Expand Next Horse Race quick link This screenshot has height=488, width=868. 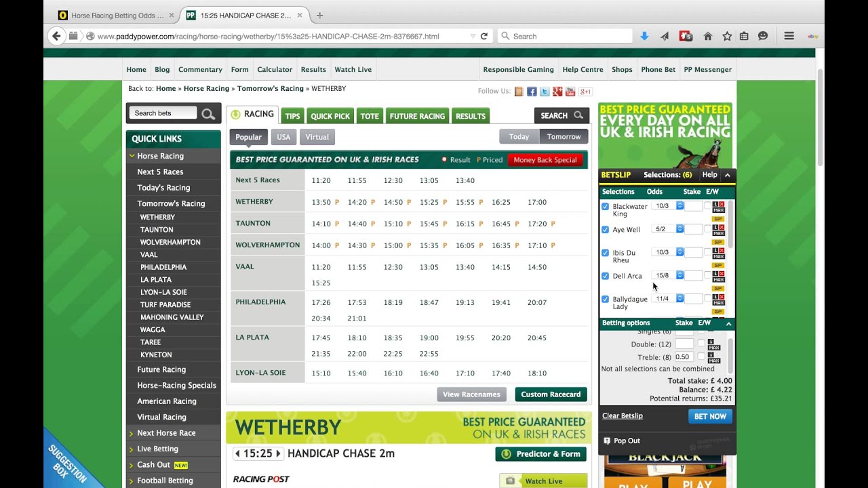point(166,433)
